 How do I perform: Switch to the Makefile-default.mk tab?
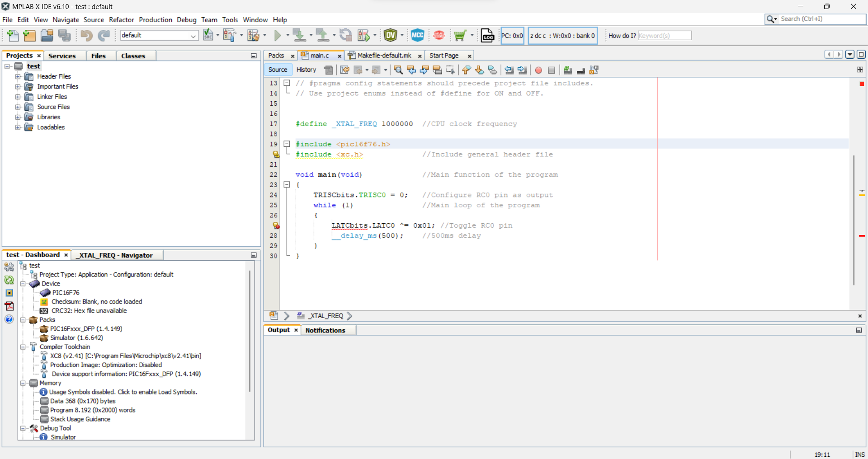[384, 55]
